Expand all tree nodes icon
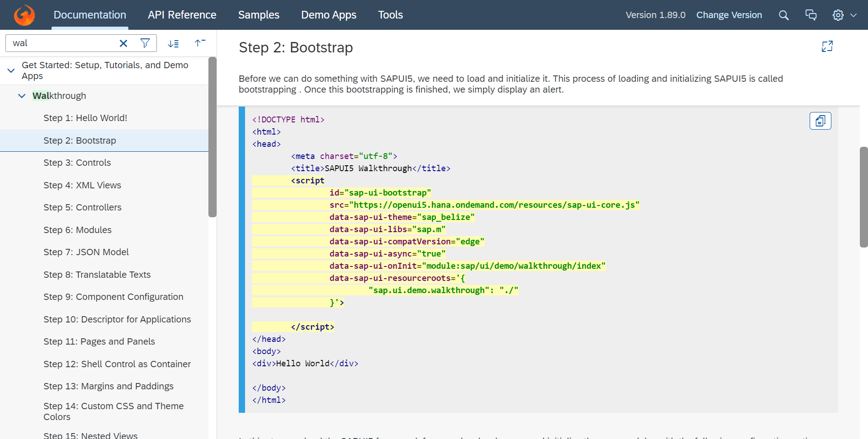868x439 pixels. click(173, 43)
